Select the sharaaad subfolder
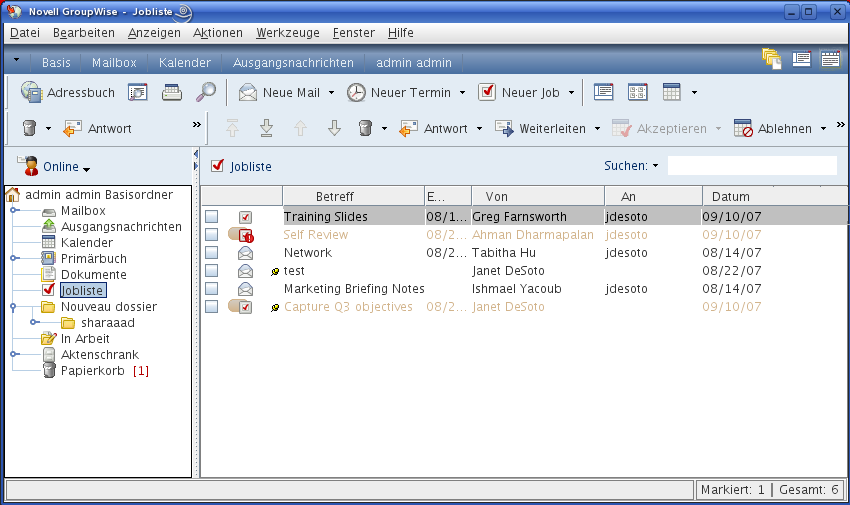 click(108, 323)
